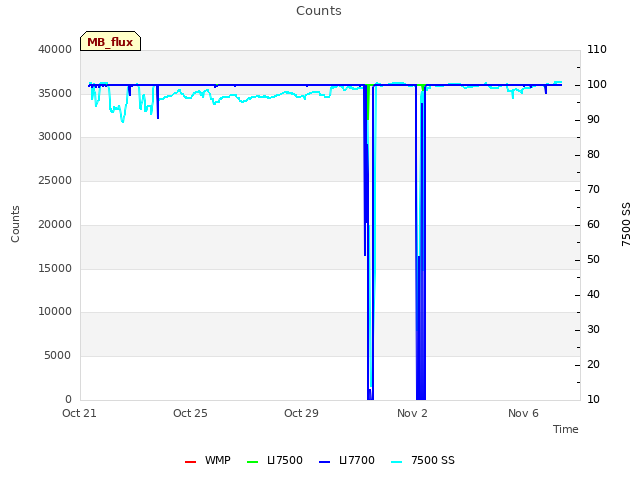
Task: Toggle LI7700 series in legend
Action: point(347,460)
